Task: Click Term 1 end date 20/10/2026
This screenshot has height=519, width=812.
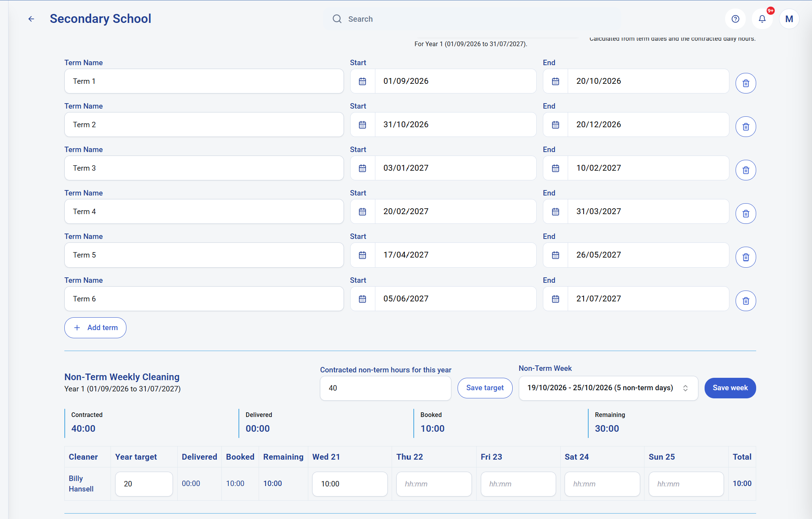Action: 648,81
